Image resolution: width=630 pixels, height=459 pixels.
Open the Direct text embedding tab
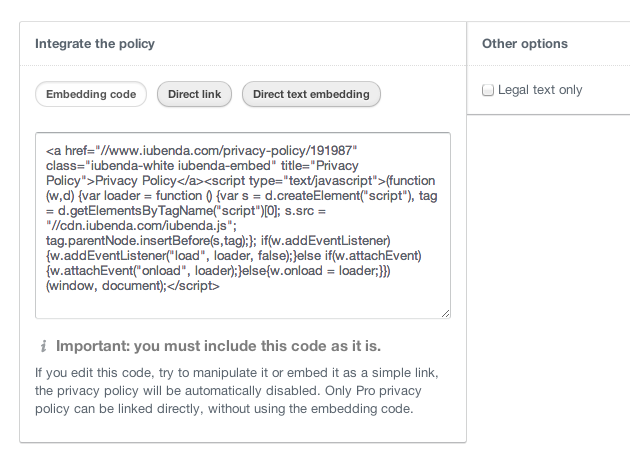pos(311,94)
